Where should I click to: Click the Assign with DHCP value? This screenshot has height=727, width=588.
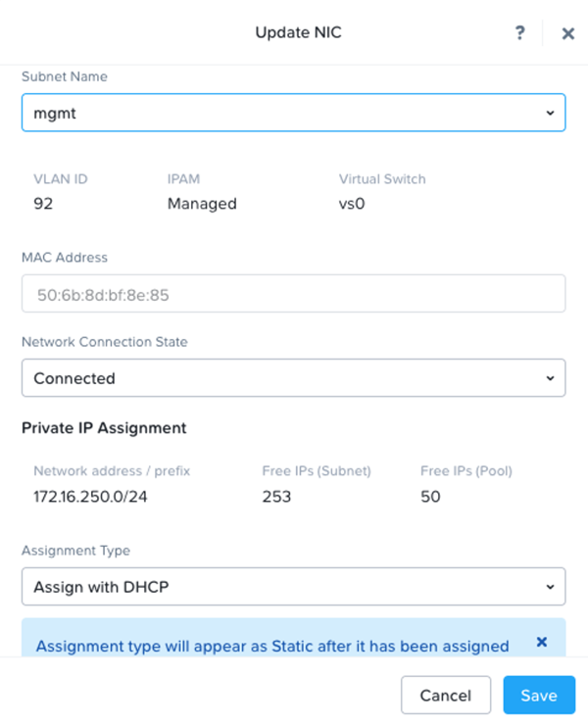pyautogui.click(x=101, y=587)
